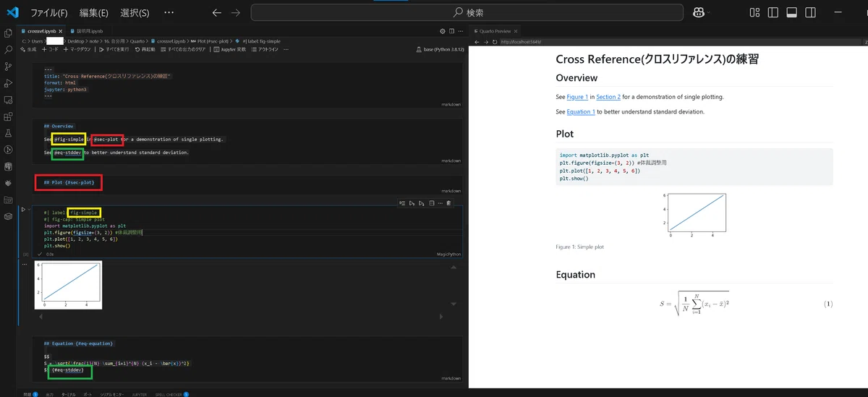Open run options dropdown beside cell run button
Image resolution: width=868 pixels, height=397 pixels.
pos(29,210)
